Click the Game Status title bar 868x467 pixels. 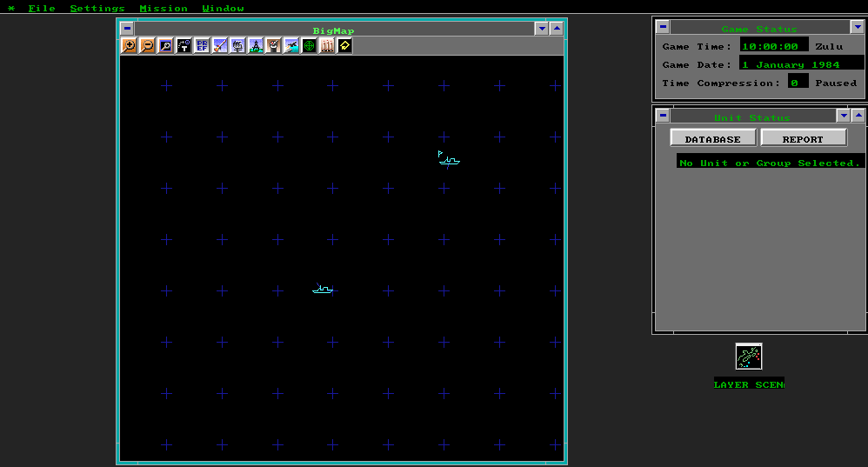tap(759, 27)
